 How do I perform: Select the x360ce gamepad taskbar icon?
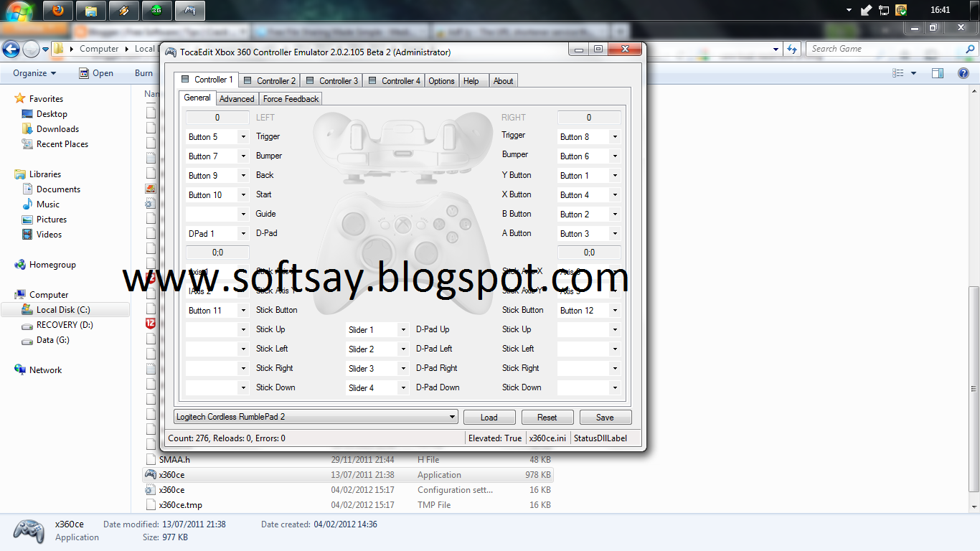(x=190, y=10)
